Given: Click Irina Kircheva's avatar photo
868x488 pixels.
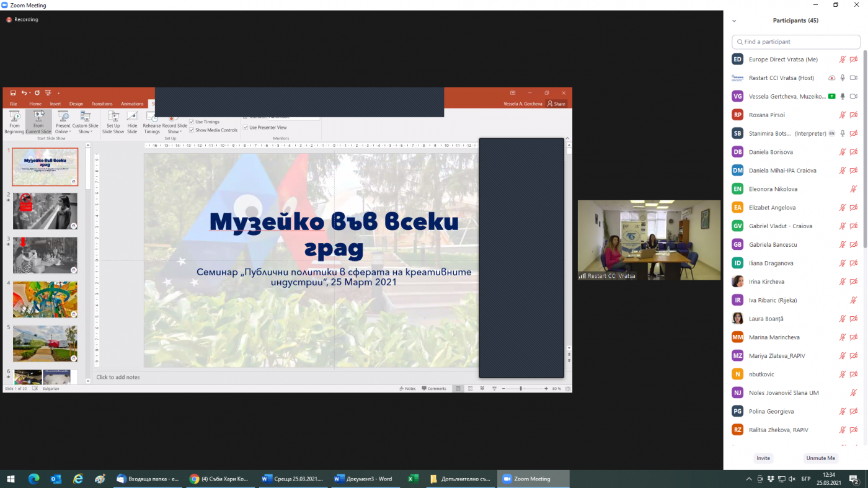Looking at the screenshot, I should (x=738, y=282).
